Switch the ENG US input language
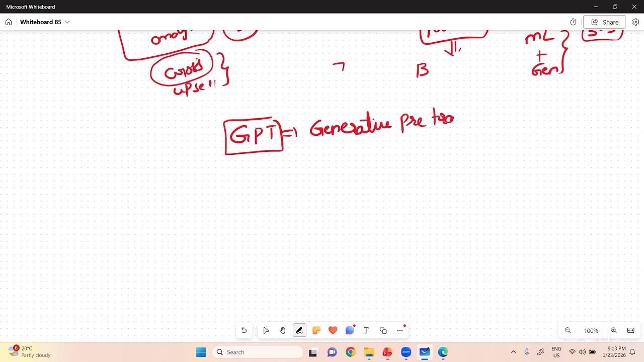644x362 pixels. coord(556,352)
